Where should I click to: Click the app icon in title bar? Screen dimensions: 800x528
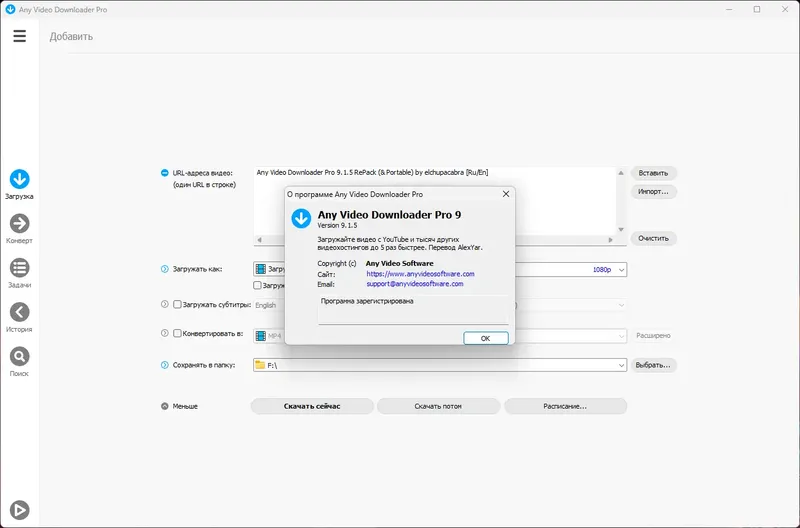pyautogui.click(x=10, y=9)
